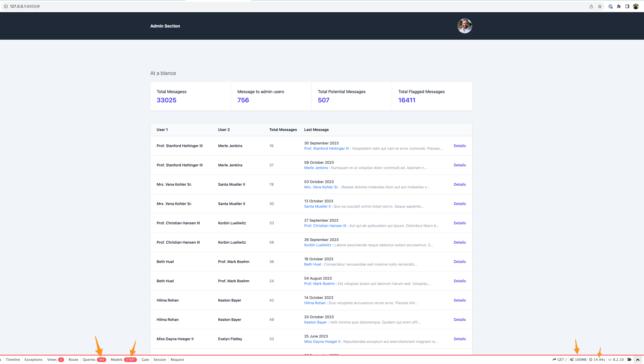Image resolution: width=644 pixels, height=364 pixels.
Task: Open the admin avatar user menu
Action: pos(464,26)
